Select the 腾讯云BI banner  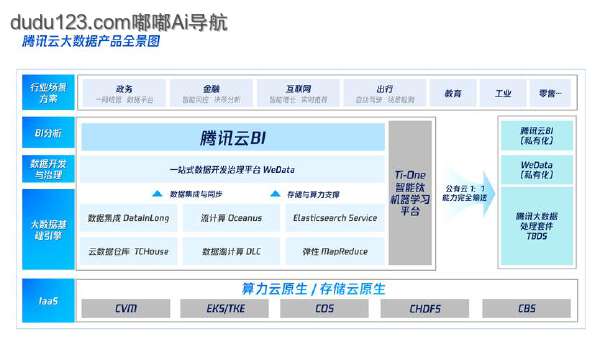pyautogui.click(x=233, y=137)
